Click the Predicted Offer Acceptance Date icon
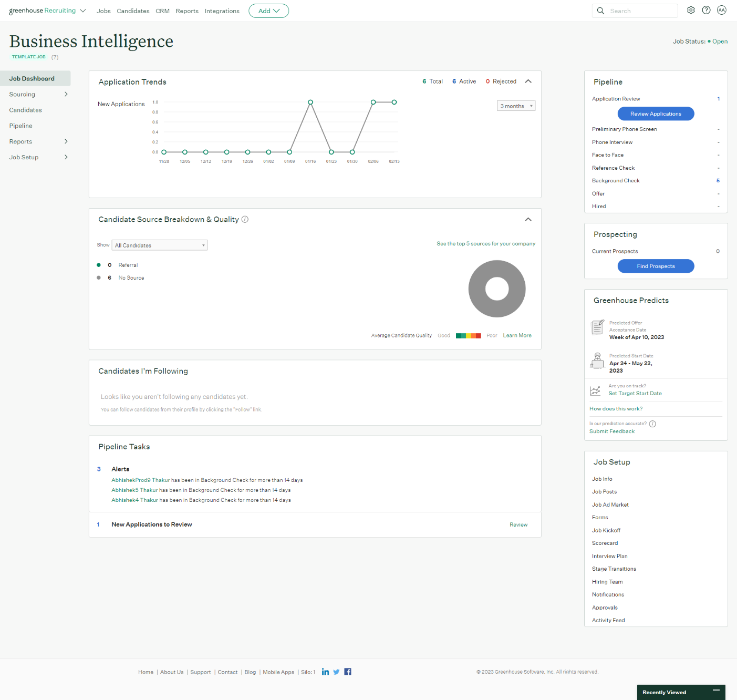Viewport: 737px width, 700px height. 597,327
